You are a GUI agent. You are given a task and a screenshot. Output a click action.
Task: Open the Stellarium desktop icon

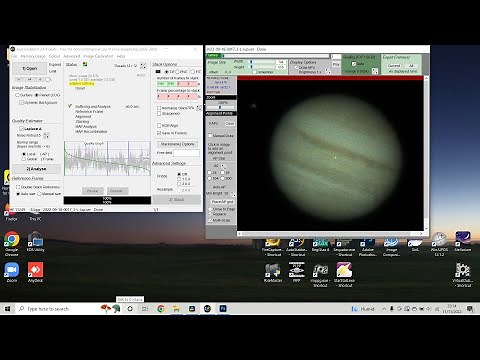pos(463,242)
